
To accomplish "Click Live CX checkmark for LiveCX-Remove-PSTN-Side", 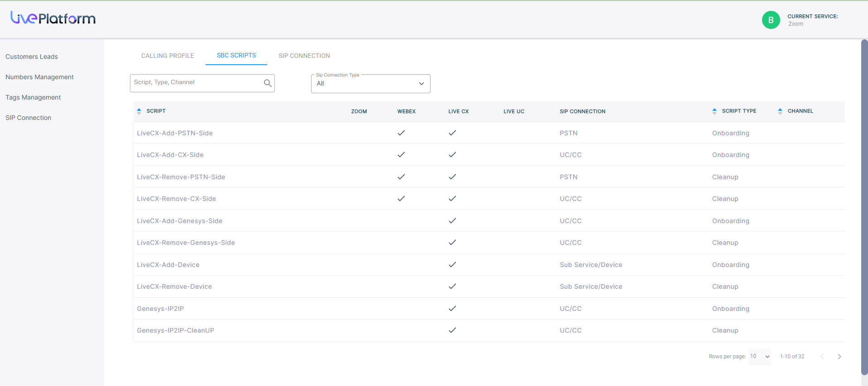I will click(452, 177).
